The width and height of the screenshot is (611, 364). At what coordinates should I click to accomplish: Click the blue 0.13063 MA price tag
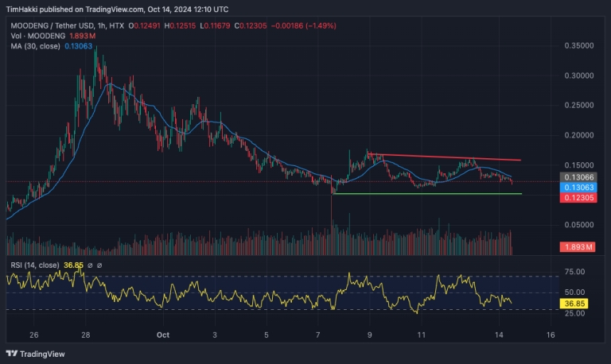tap(580, 187)
